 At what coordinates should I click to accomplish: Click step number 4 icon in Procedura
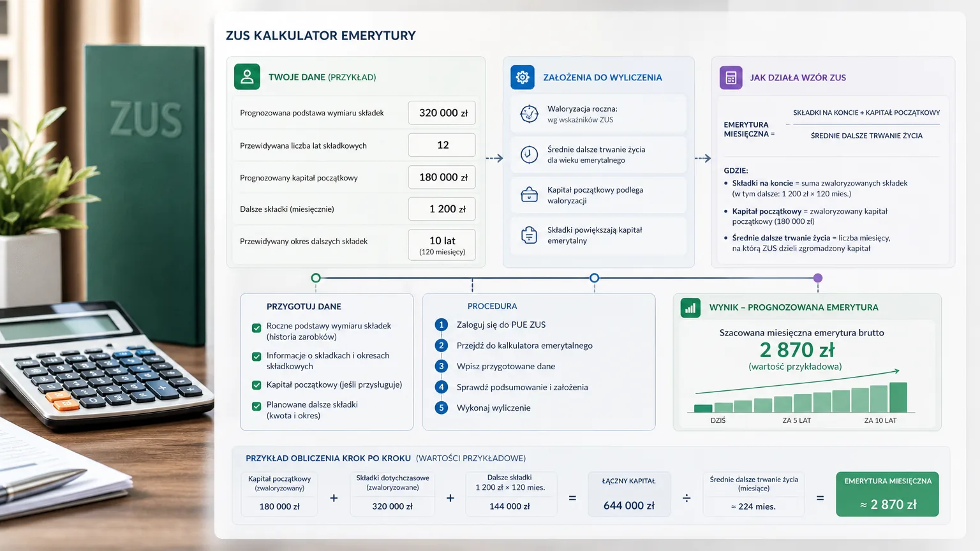click(441, 387)
